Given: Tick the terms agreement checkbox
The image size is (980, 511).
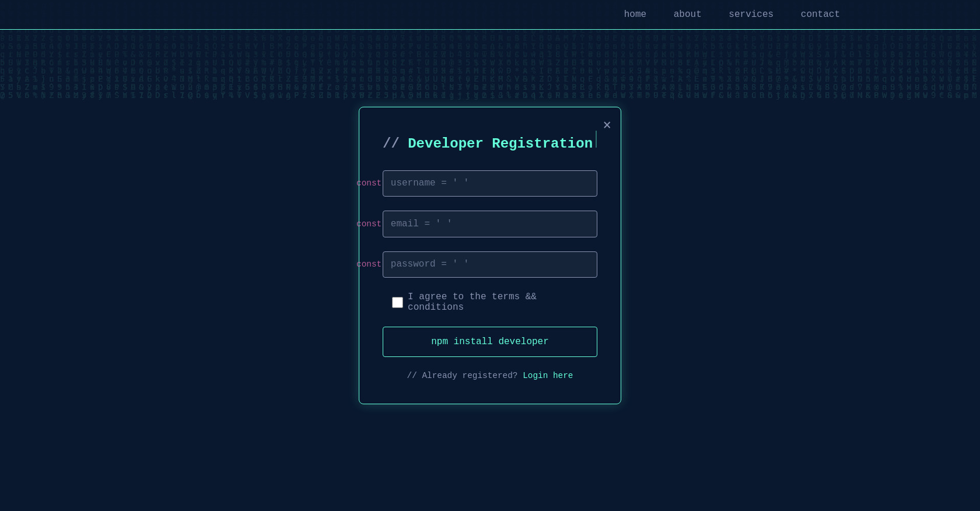Looking at the screenshot, I should tap(397, 302).
